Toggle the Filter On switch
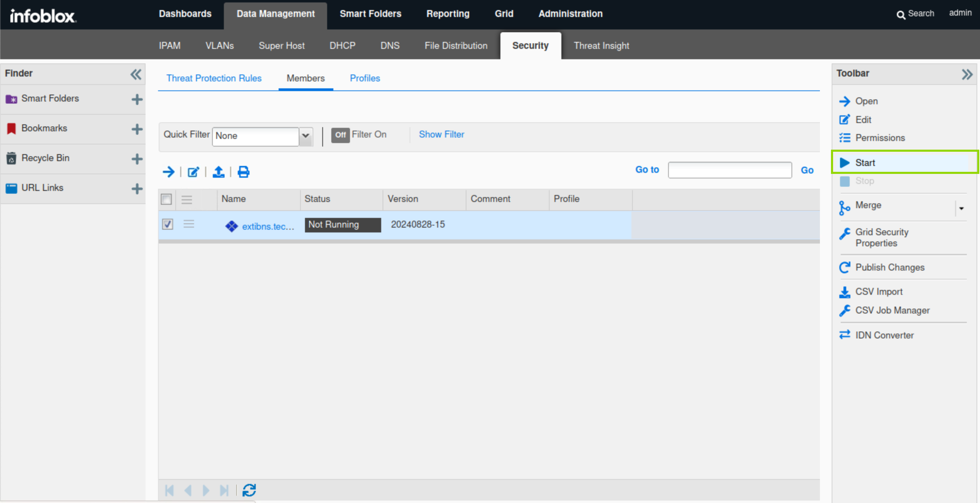The width and height of the screenshot is (980, 503). click(340, 135)
